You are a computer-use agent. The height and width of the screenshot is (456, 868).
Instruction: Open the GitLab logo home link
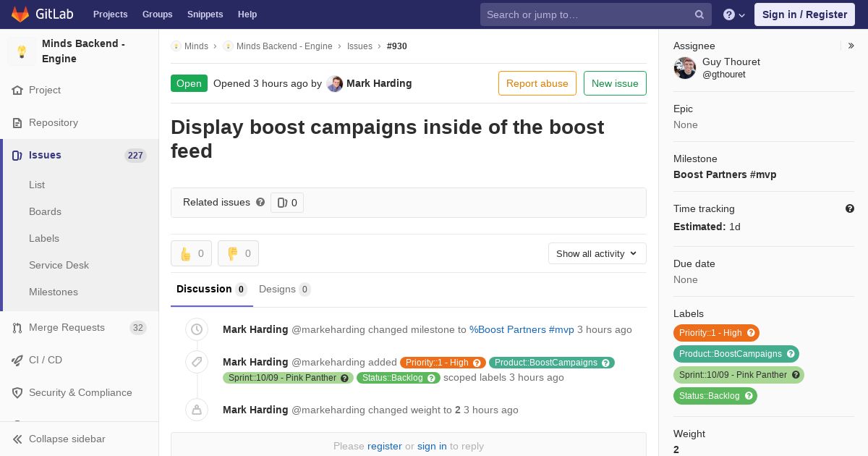42,14
